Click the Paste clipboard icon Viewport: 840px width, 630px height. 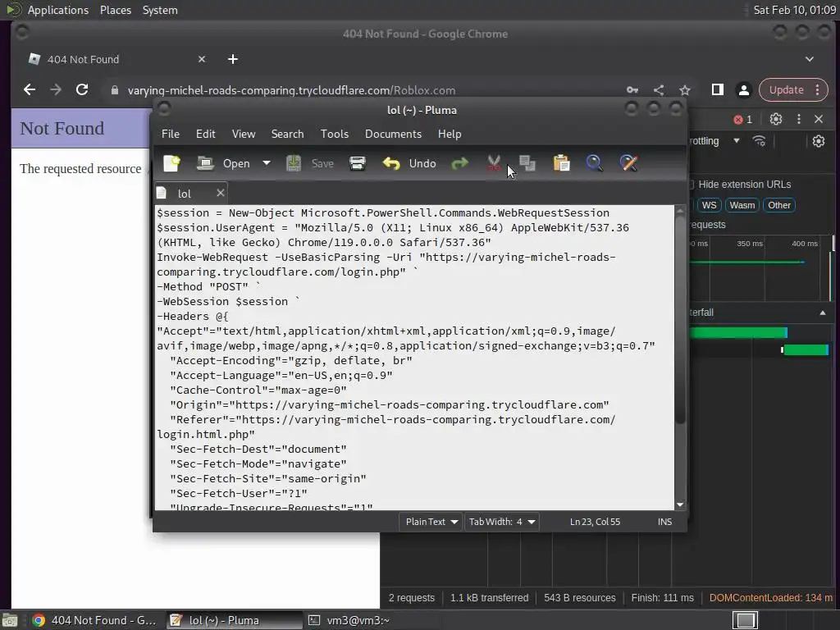[x=561, y=163]
